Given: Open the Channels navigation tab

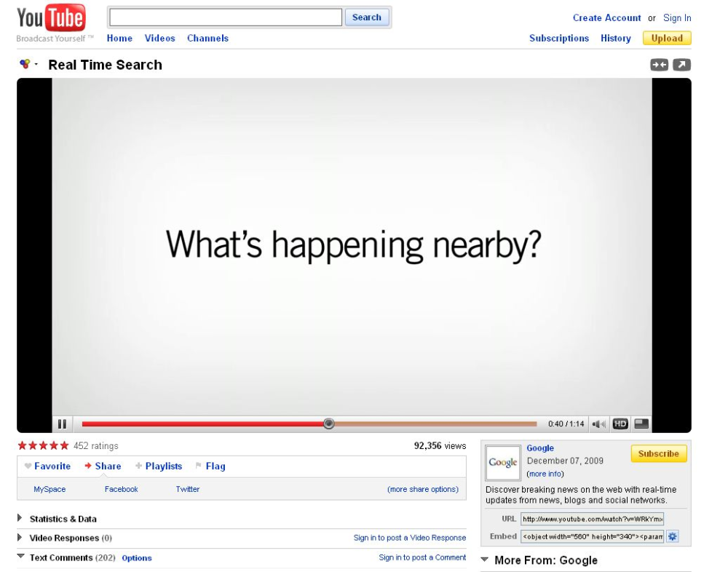Looking at the screenshot, I should pyautogui.click(x=207, y=39).
